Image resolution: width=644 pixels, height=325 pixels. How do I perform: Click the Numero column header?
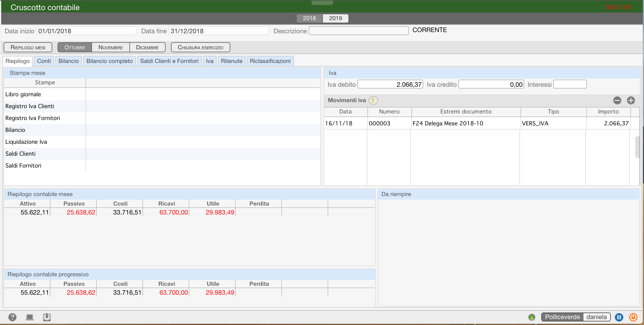[389, 112]
